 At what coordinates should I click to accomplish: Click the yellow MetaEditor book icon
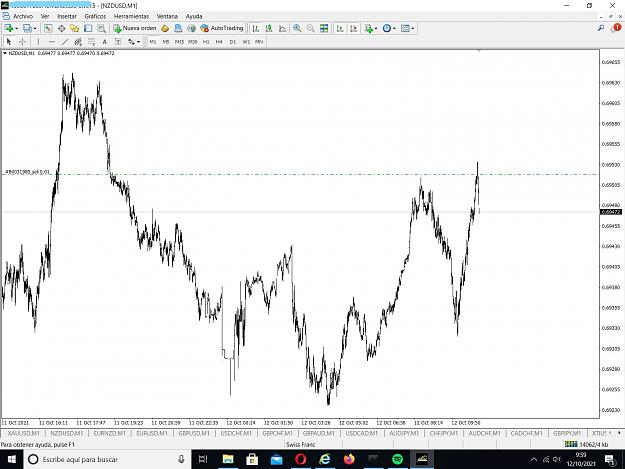(x=165, y=28)
